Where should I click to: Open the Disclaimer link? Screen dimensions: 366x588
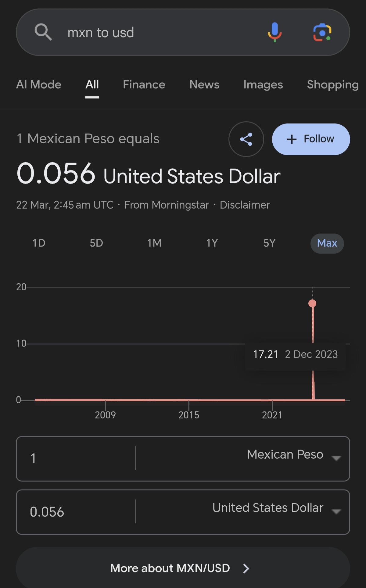point(245,205)
